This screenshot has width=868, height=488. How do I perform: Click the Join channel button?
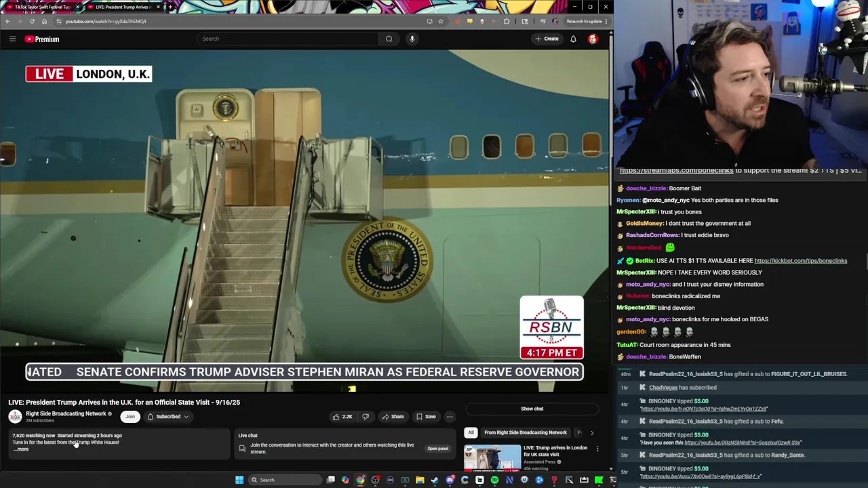[130, 417]
